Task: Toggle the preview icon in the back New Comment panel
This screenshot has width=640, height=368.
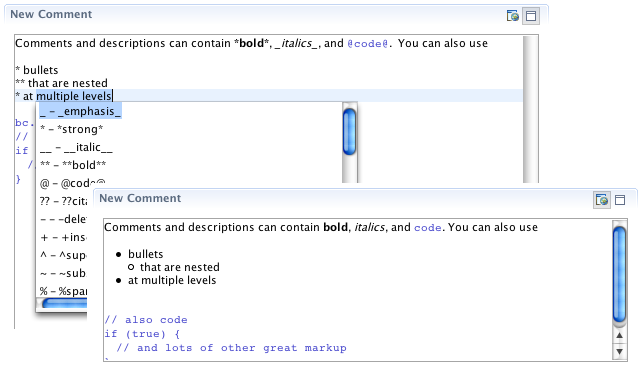Action: (513, 16)
